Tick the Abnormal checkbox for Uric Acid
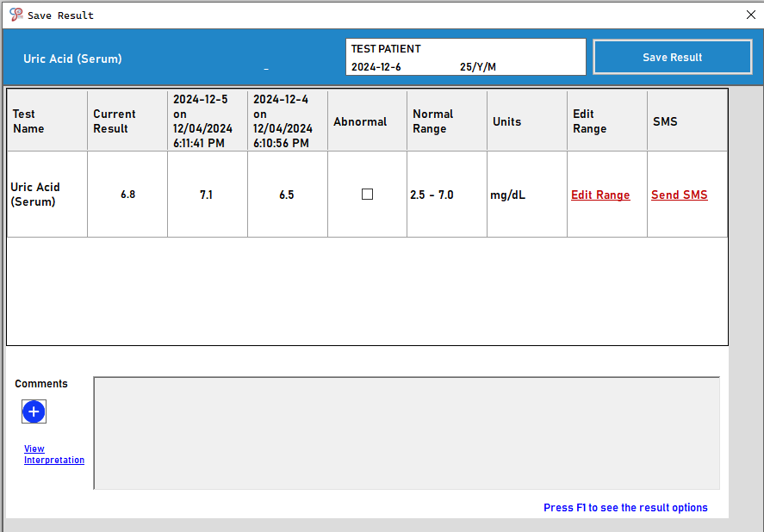The image size is (764, 532). point(367,195)
